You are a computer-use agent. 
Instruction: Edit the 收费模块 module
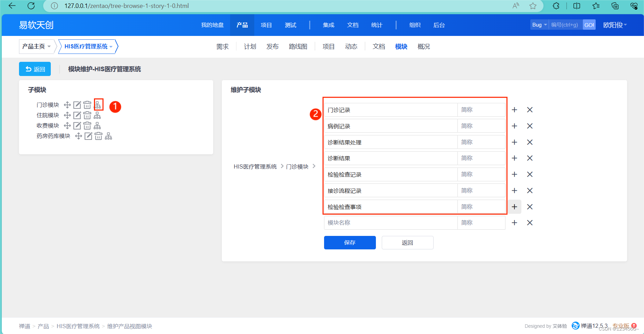coord(77,126)
